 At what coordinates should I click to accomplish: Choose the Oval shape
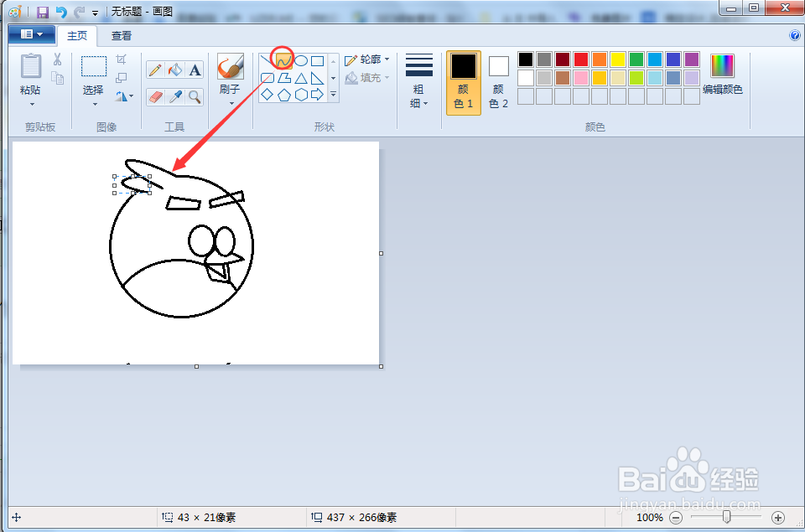301,61
